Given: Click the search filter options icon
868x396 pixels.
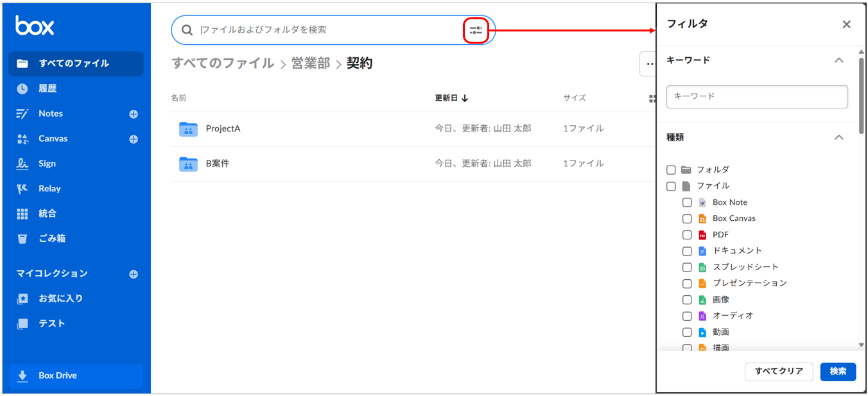Looking at the screenshot, I should 476,30.
